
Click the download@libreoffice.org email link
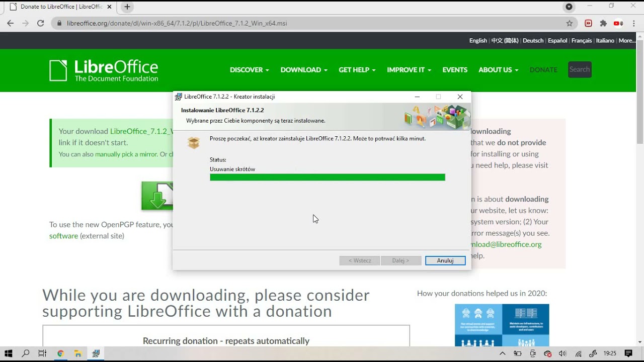[506, 244]
